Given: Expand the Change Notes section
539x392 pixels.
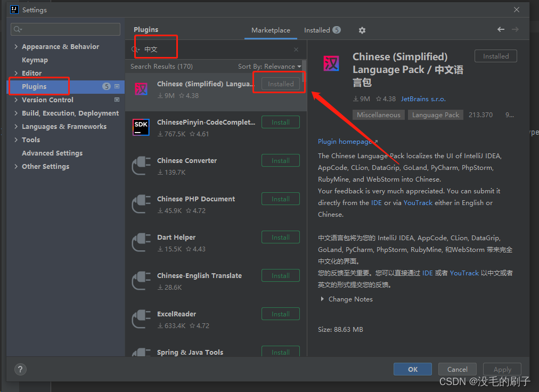Looking at the screenshot, I should pyautogui.click(x=322, y=299).
